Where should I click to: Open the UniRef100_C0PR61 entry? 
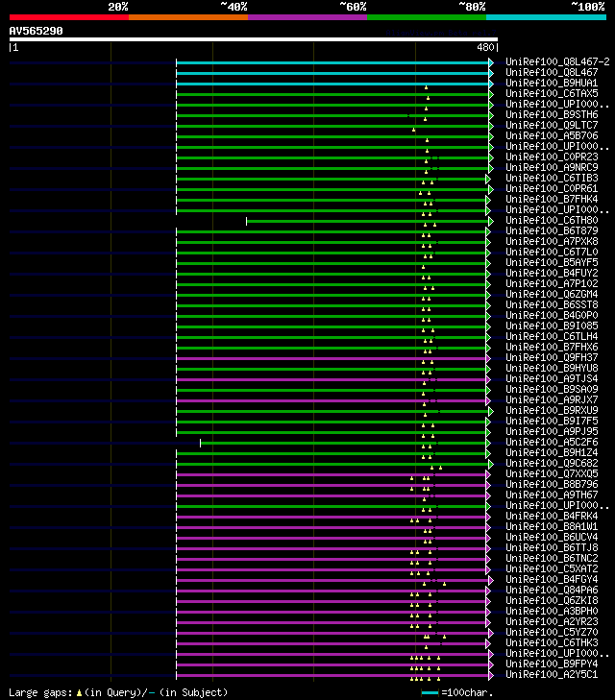pos(552,188)
